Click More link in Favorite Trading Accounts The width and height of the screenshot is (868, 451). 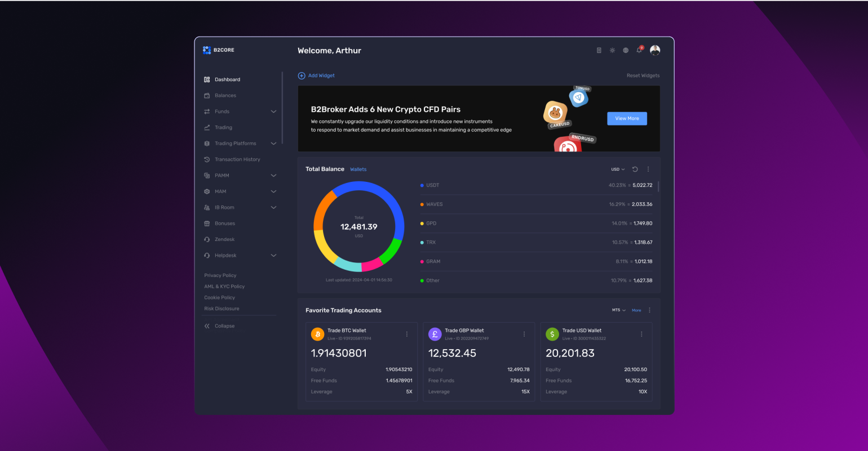(x=636, y=310)
